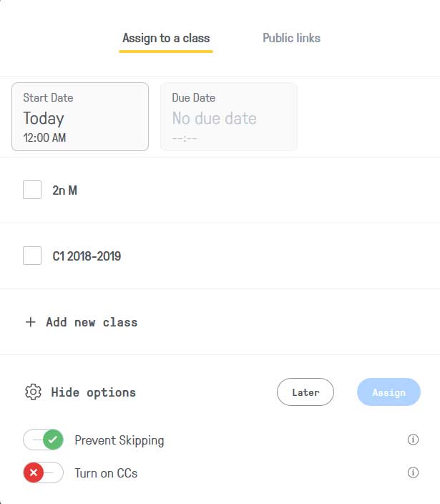This screenshot has width=440, height=504.
Task: Click the red X toggle knob
Action: point(34,472)
